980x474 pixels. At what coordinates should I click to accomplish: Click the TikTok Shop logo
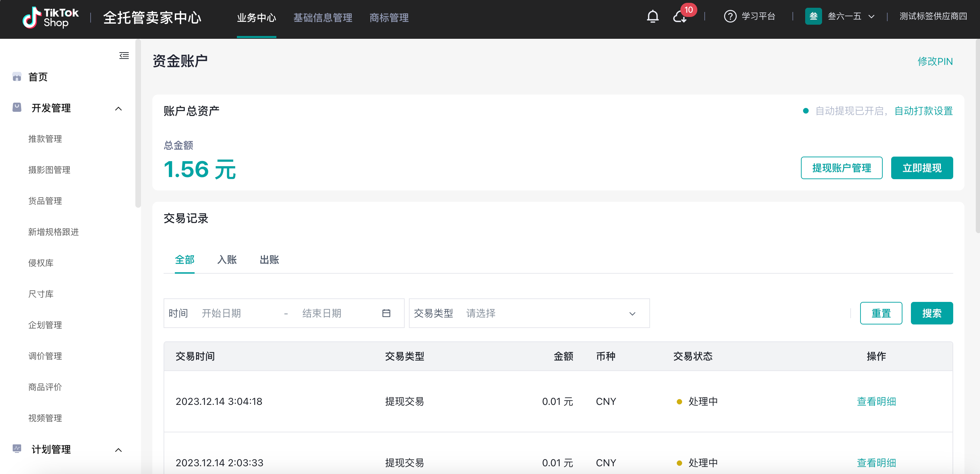(50, 18)
